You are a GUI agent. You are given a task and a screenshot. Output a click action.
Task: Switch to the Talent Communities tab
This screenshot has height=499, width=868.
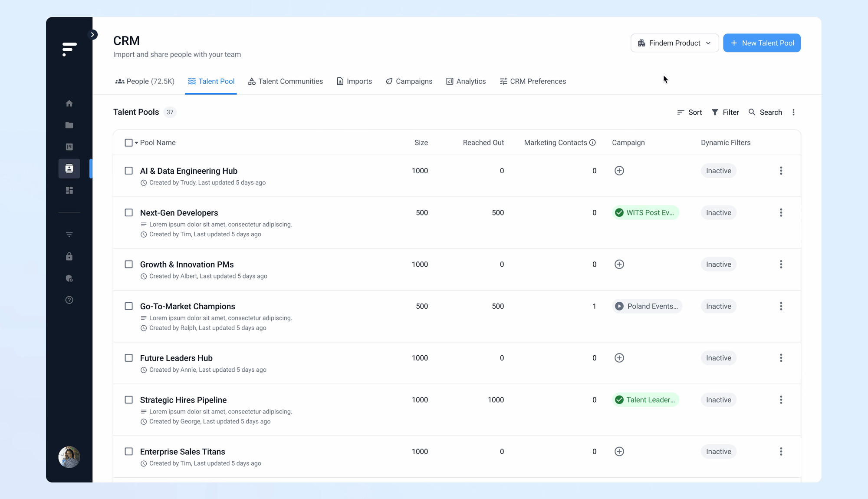(285, 81)
